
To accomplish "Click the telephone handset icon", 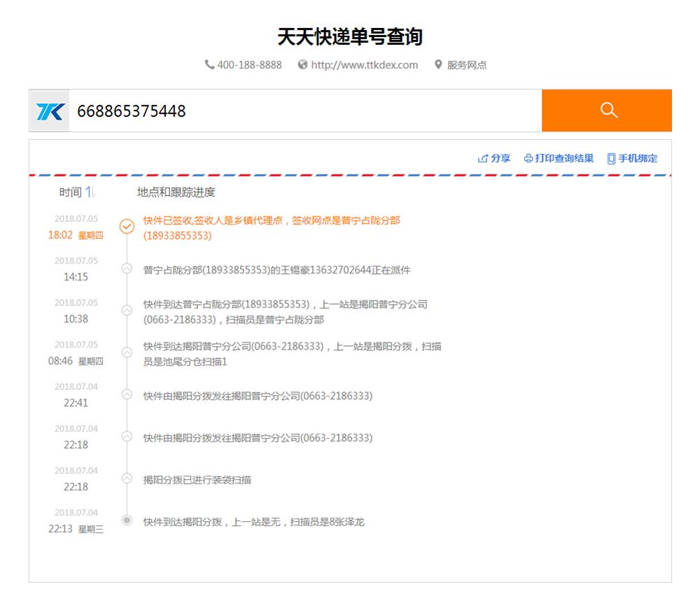I will pos(209,64).
